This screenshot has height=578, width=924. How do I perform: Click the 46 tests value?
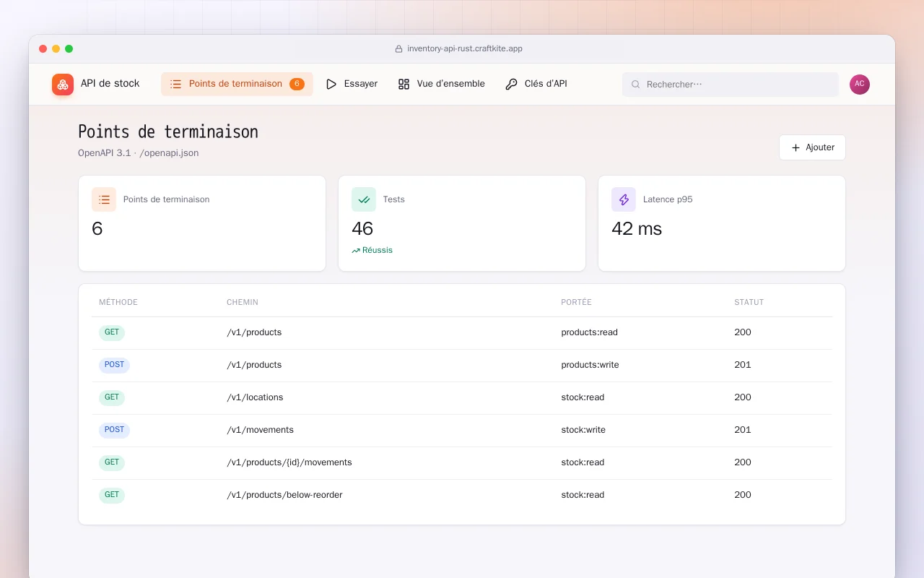(x=362, y=229)
